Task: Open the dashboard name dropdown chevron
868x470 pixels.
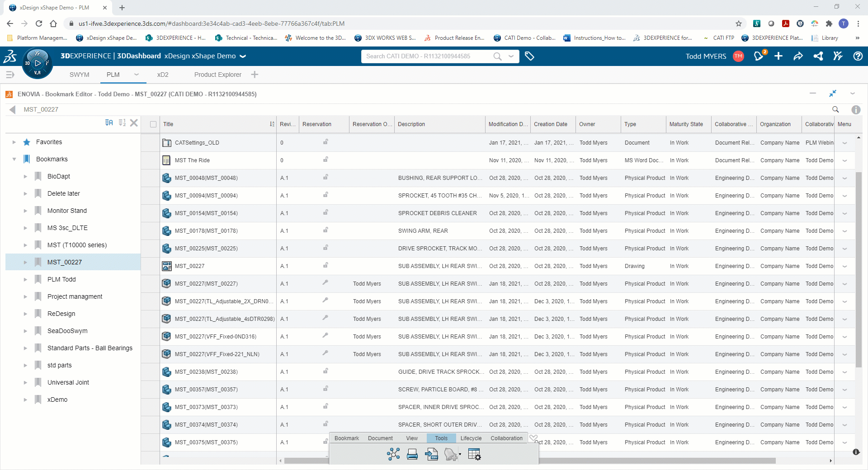Action: point(243,56)
